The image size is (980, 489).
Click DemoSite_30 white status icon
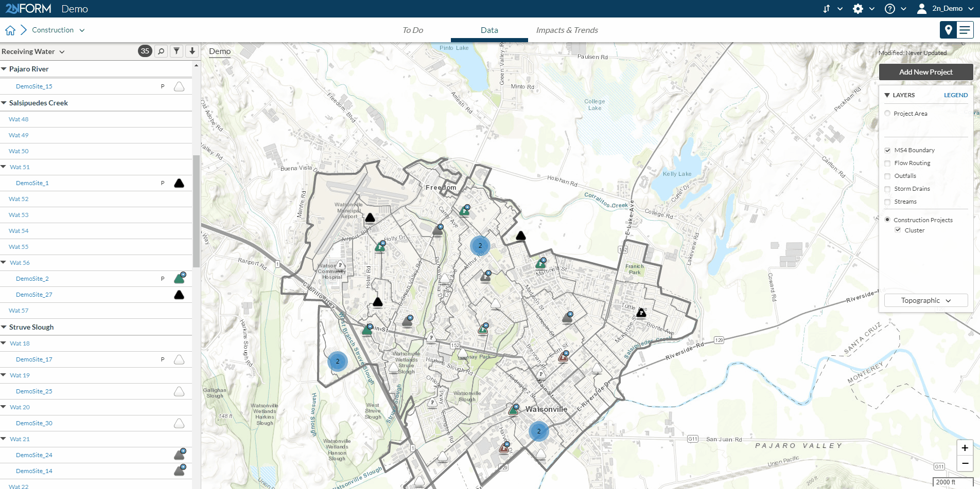tap(179, 423)
